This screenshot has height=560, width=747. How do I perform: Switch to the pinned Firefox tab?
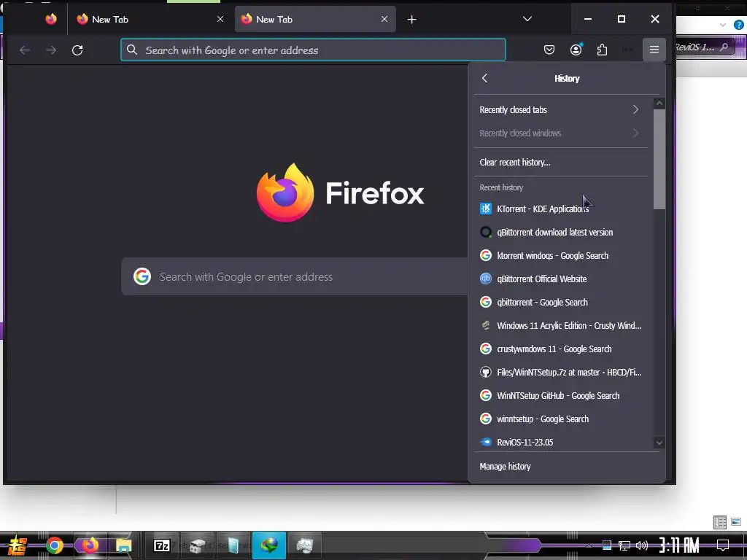click(x=51, y=19)
